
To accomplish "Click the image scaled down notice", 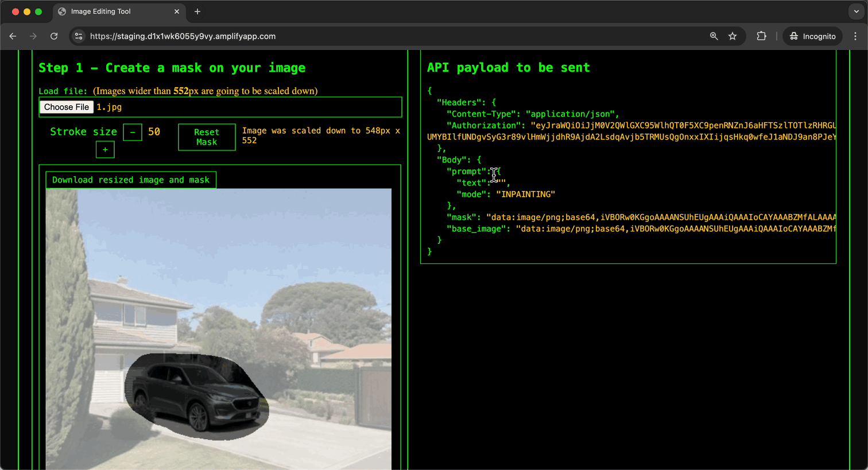I will (321, 135).
